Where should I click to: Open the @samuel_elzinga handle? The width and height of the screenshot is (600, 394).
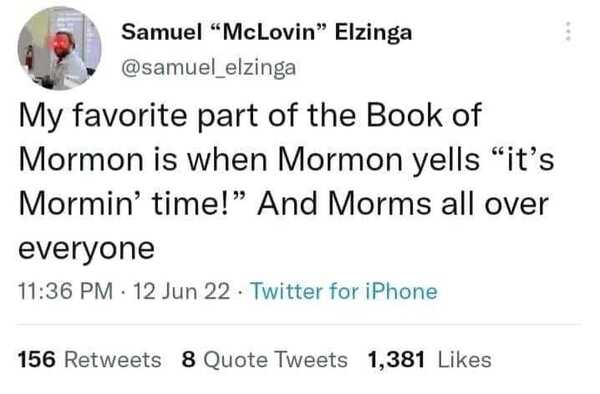point(209,68)
